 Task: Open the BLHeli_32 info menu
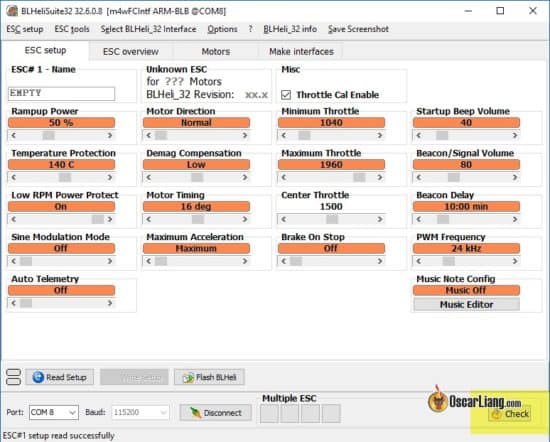(290, 29)
